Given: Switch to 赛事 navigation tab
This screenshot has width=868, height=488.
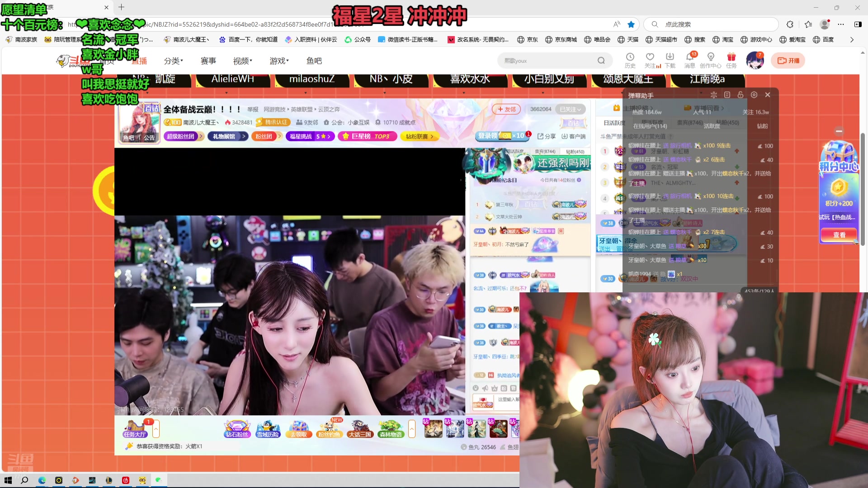Looking at the screenshot, I should [x=208, y=61].
